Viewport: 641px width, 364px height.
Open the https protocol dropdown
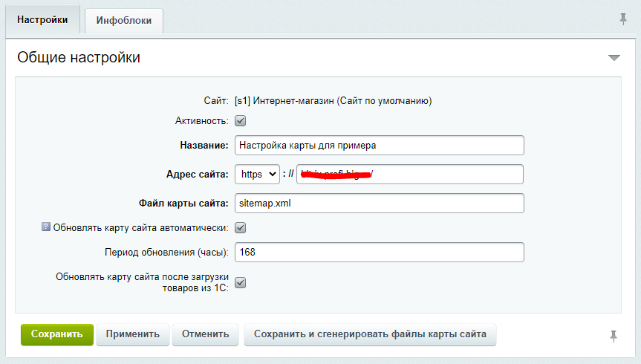click(x=258, y=174)
